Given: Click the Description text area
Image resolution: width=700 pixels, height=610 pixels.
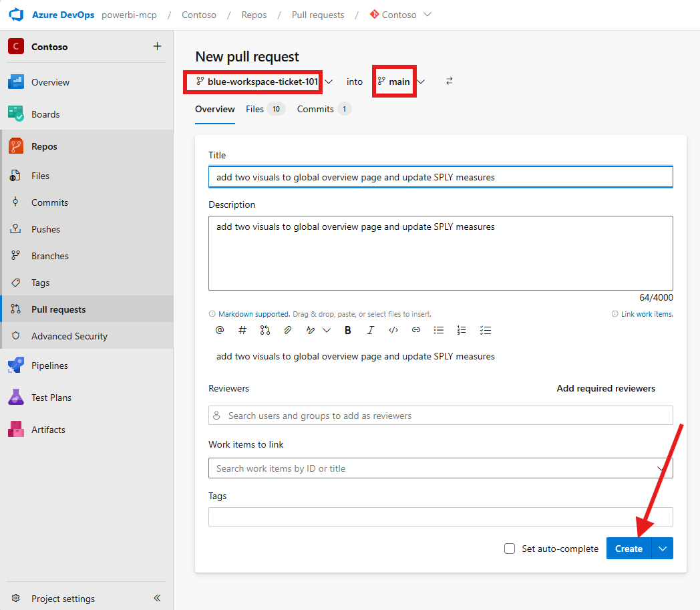Looking at the screenshot, I should (x=441, y=253).
